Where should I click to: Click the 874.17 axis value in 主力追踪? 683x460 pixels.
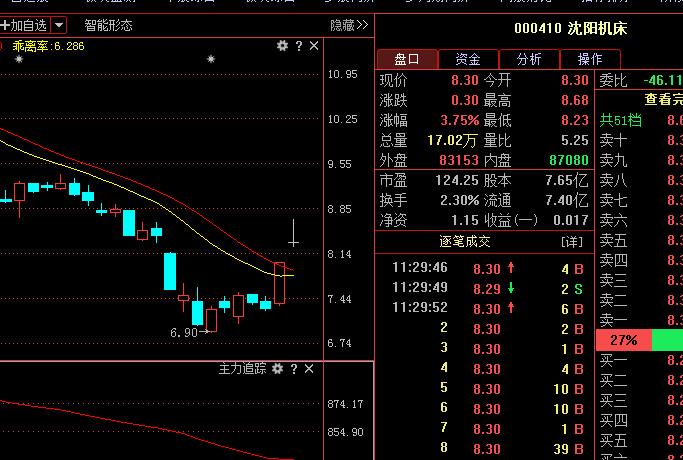coord(345,404)
